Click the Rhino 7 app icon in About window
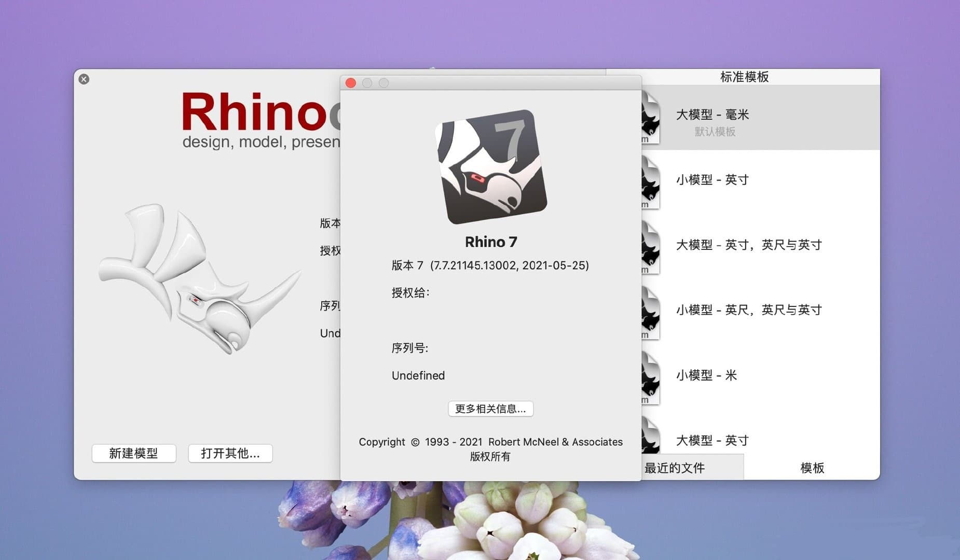 click(x=491, y=167)
